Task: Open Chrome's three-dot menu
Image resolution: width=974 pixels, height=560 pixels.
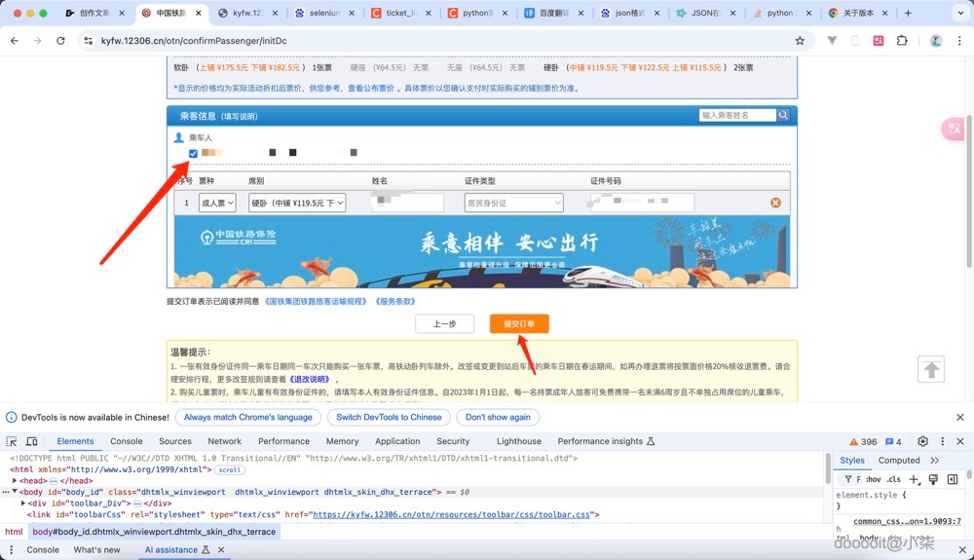Action: [959, 40]
